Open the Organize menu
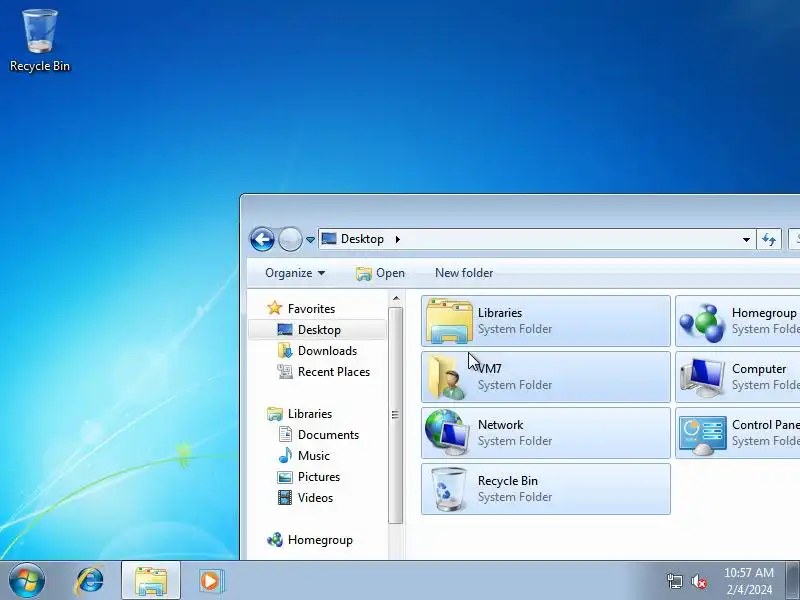Viewport: 800px width, 600px height. 295,273
